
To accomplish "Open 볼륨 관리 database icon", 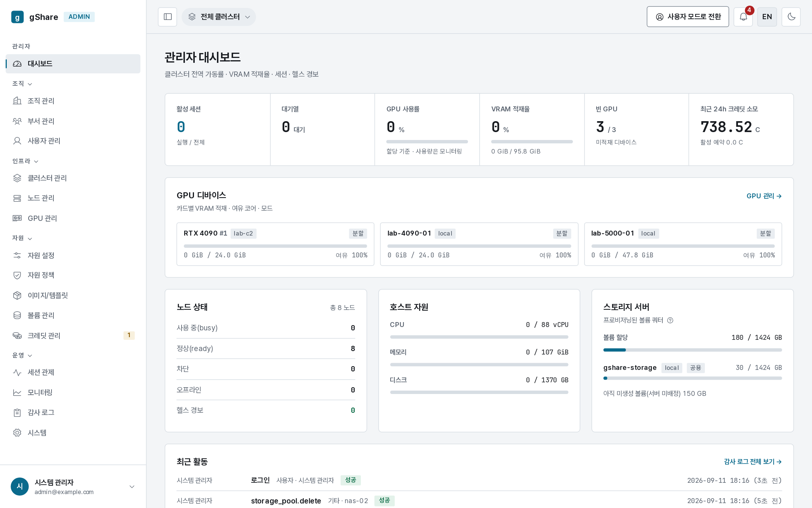I will [17, 315].
